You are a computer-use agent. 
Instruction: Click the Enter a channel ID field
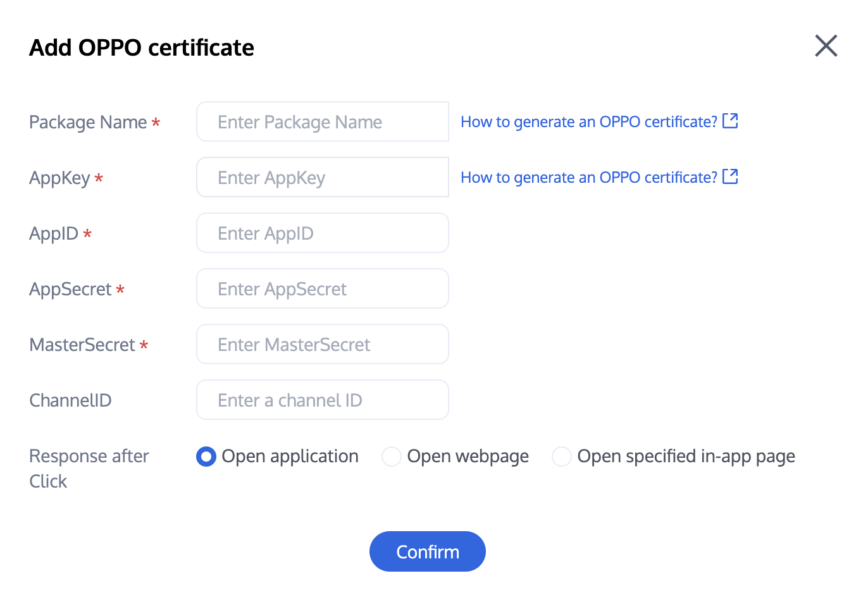pos(323,400)
